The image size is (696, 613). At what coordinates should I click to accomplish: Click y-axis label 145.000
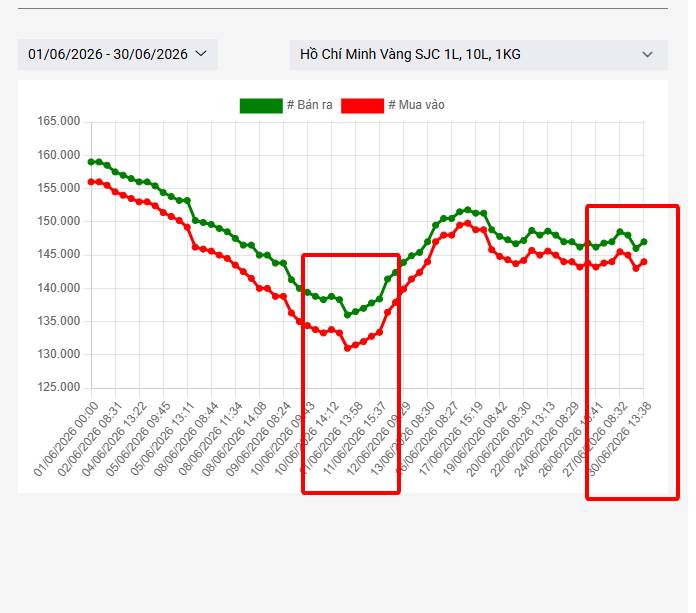point(59,254)
